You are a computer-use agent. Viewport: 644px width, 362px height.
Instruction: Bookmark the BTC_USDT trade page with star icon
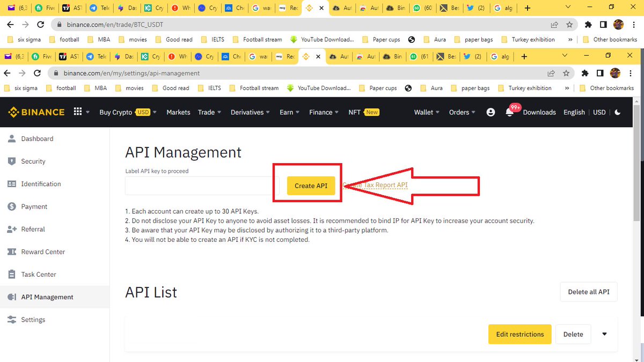point(569,25)
